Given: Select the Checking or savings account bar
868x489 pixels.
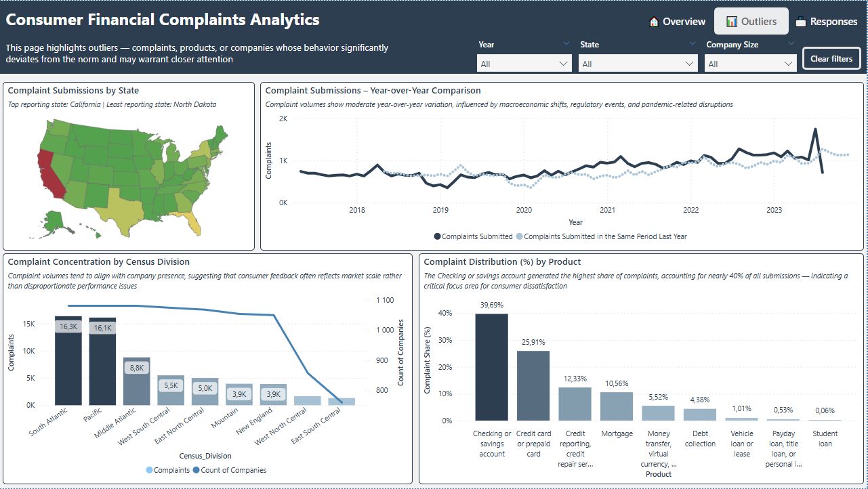Looking at the screenshot, I should click(491, 366).
